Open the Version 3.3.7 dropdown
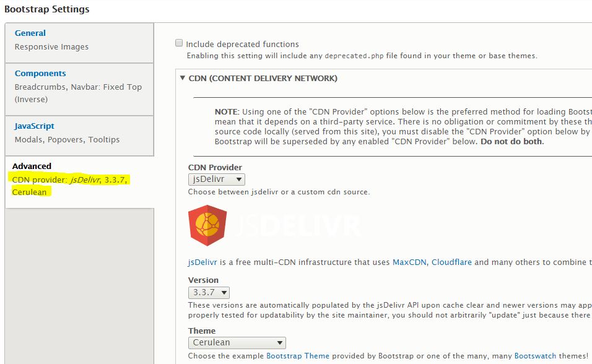The image size is (592, 364). (x=209, y=293)
